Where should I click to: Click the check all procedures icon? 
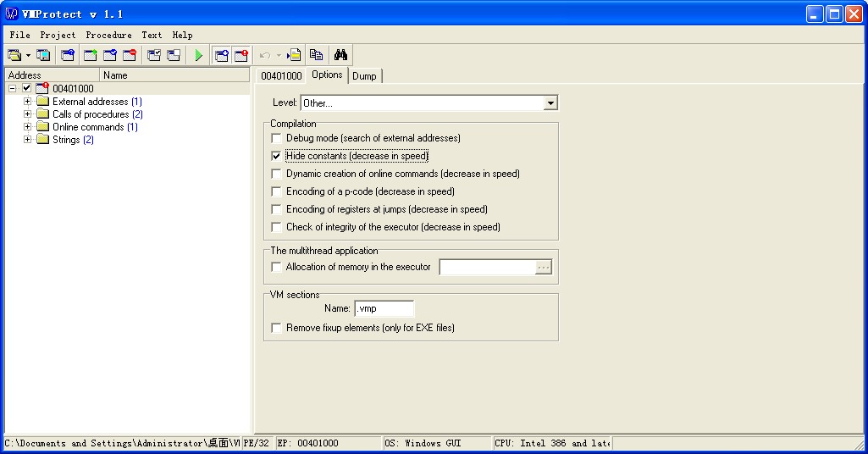154,55
